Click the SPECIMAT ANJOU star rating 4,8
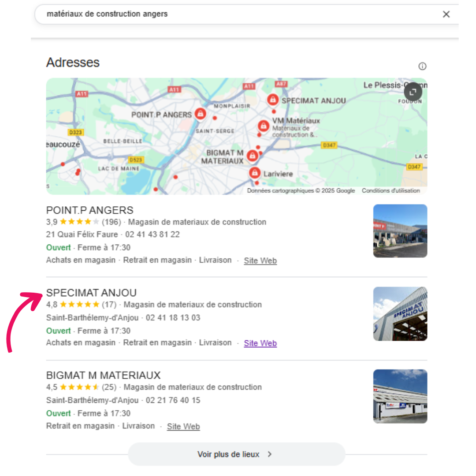476x476 pixels. click(x=73, y=305)
